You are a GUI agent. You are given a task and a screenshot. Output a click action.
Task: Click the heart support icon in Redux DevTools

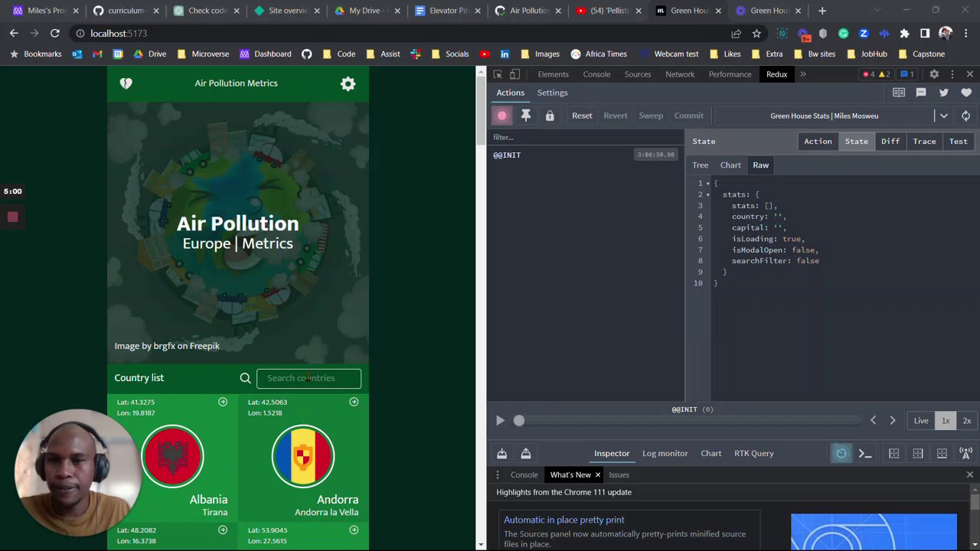pyautogui.click(x=966, y=93)
